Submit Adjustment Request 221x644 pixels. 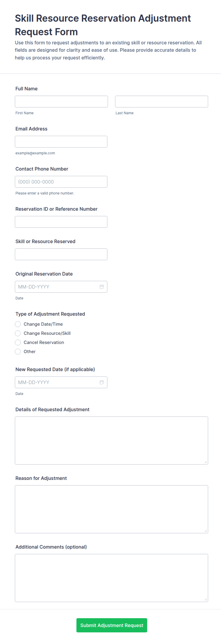click(112, 625)
